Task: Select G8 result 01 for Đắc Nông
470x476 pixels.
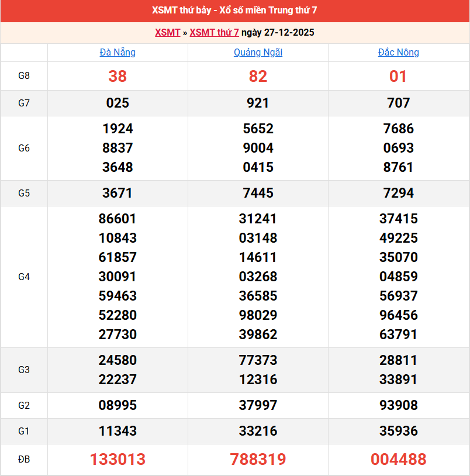Action: (x=399, y=76)
